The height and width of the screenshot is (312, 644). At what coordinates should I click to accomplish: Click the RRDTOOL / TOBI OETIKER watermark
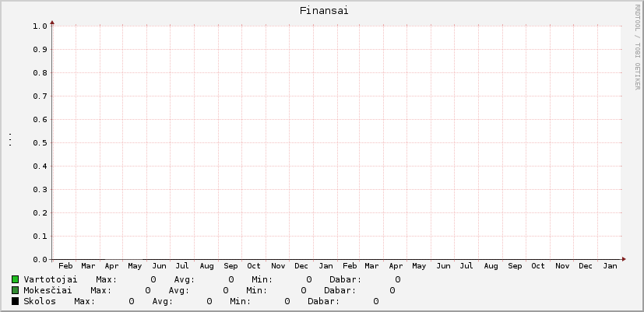(x=636, y=47)
